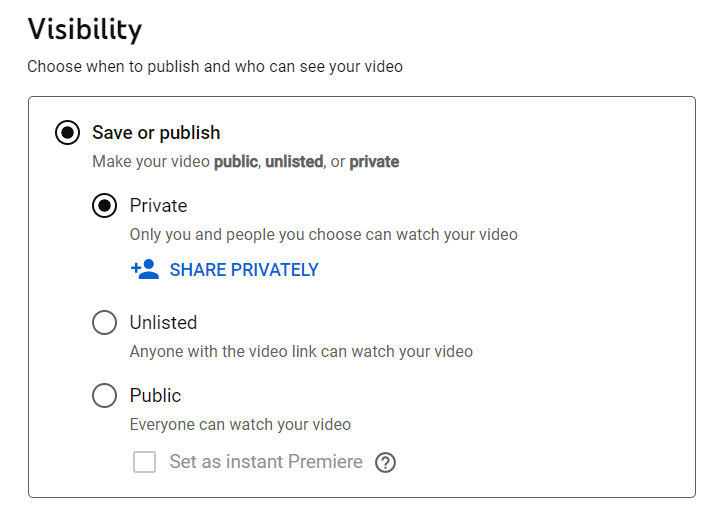710x510 pixels.
Task: Click the bold word private in the description
Action: tap(374, 162)
